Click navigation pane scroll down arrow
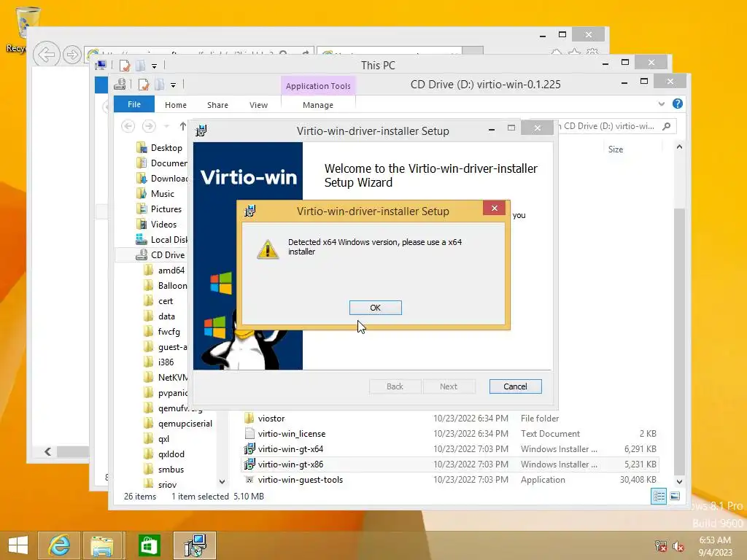Screen dimensions: 747x560 pyautogui.click(x=222, y=482)
